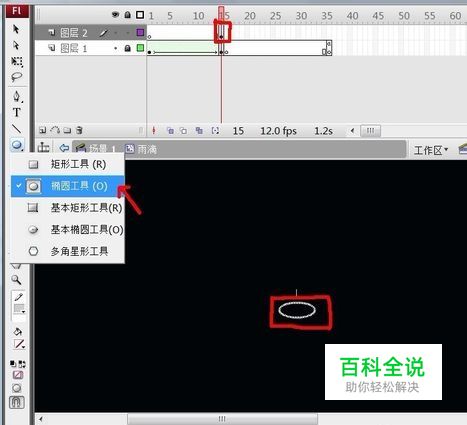Viewport: 467px width, 425px height.
Task: Click the Black and White colors icon
Action: click(x=13, y=364)
